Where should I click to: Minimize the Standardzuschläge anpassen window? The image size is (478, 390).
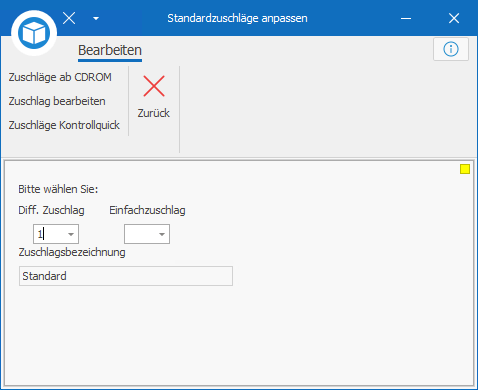click(x=406, y=18)
